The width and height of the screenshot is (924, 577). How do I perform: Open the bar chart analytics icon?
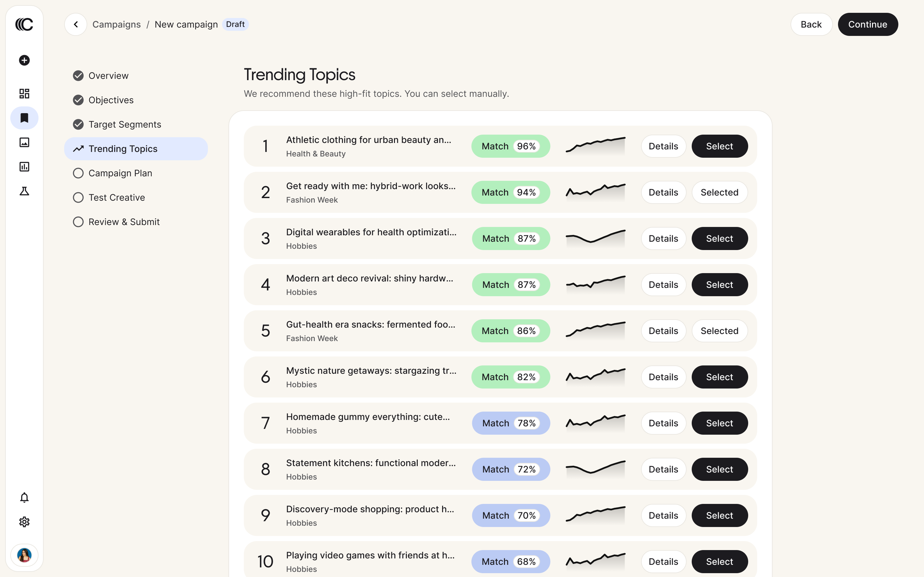[x=24, y=167]
